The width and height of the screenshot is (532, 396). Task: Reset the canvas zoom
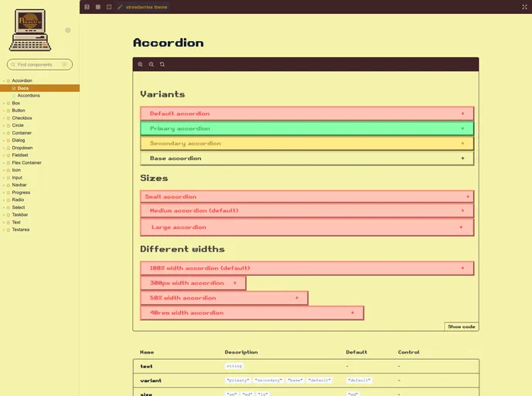[x=162, y=64]
